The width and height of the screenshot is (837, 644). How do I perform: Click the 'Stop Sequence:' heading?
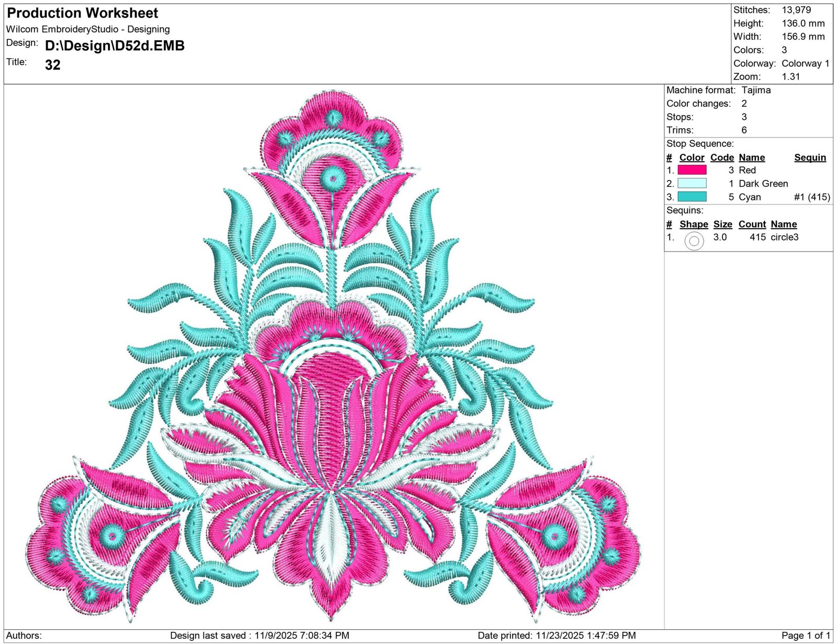coord(700,143)
